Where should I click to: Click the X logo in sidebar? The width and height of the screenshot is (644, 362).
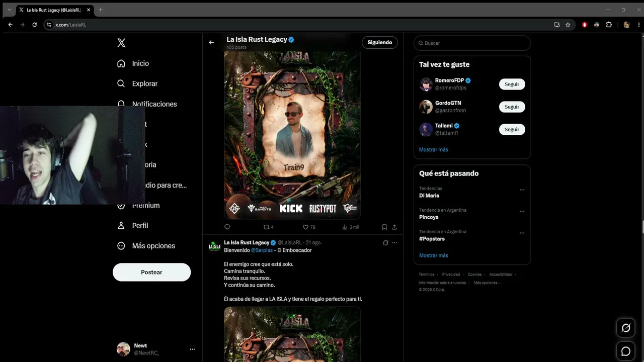point(121,43)
